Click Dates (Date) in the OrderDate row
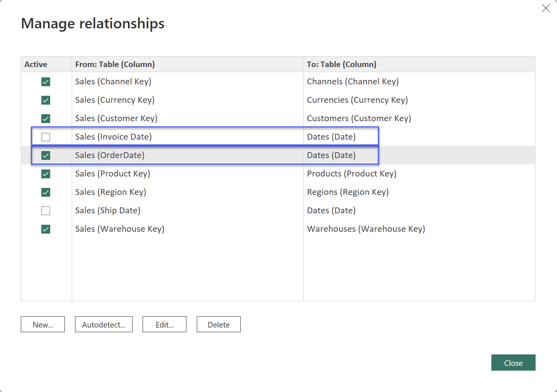This screenshot has height=392, width=557. (331, 155)
